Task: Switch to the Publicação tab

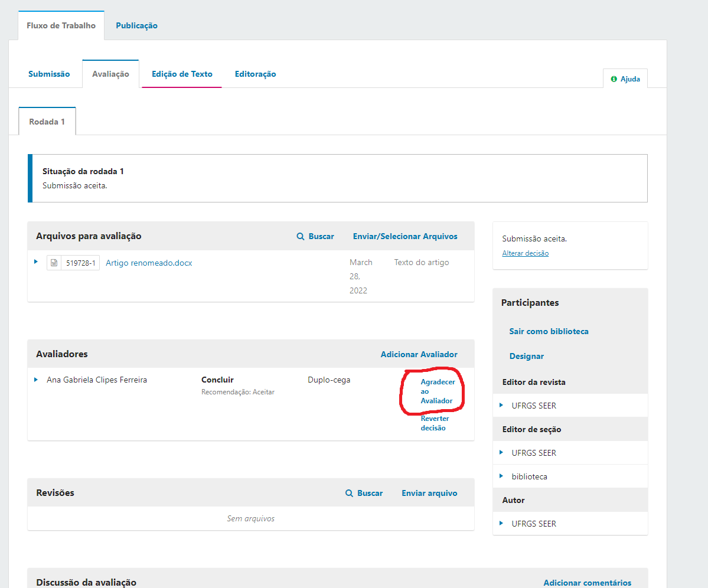Action: click(x=136, y=26)
